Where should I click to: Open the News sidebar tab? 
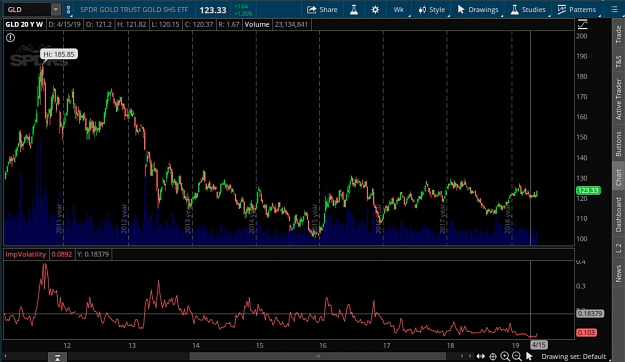[618, 273]
